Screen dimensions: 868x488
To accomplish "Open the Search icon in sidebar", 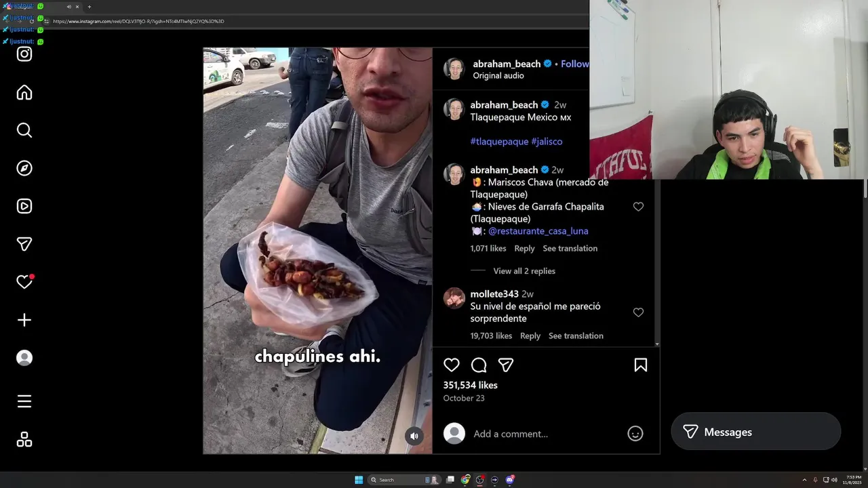I will click(24, 130).
